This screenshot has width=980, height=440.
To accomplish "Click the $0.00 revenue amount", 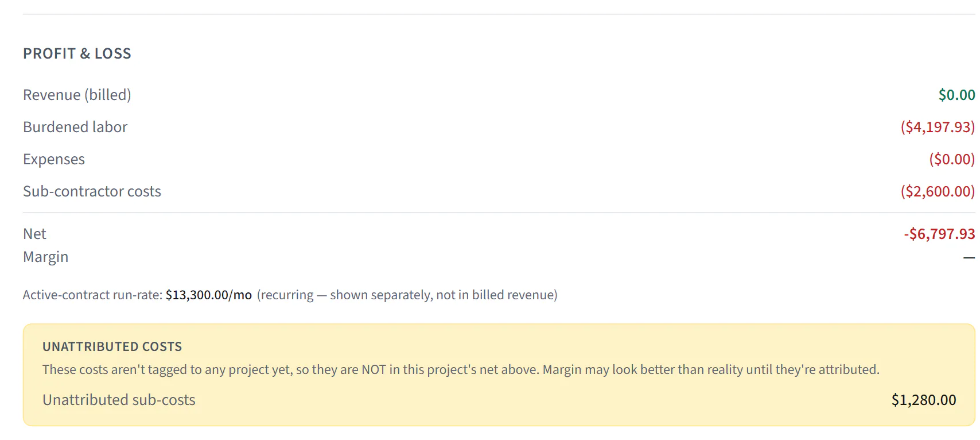I will (x=956, y=95).
